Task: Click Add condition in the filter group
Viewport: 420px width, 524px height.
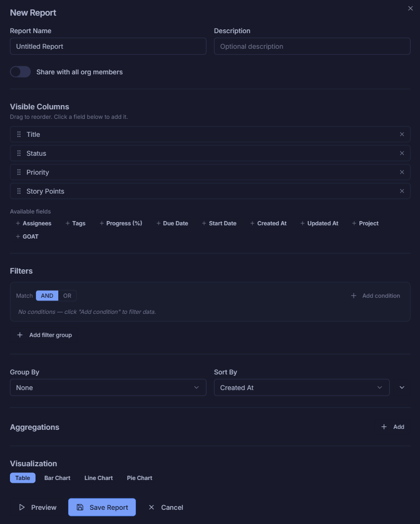Action: point(375,296)
